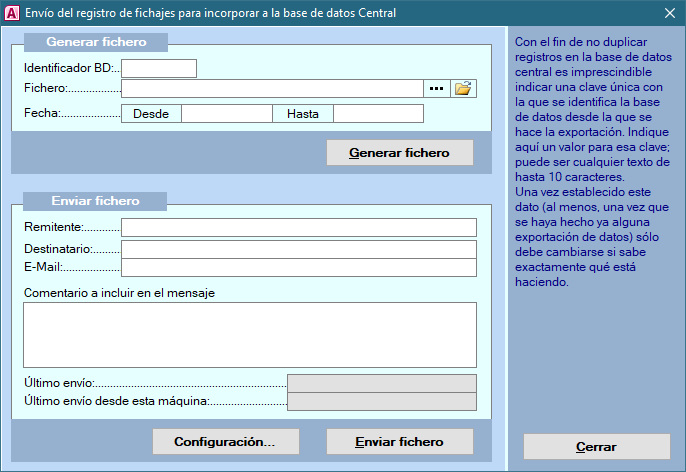Click the Destinatario text field
686x472 pixels.
pyautogui.click(x=299, y=248)
